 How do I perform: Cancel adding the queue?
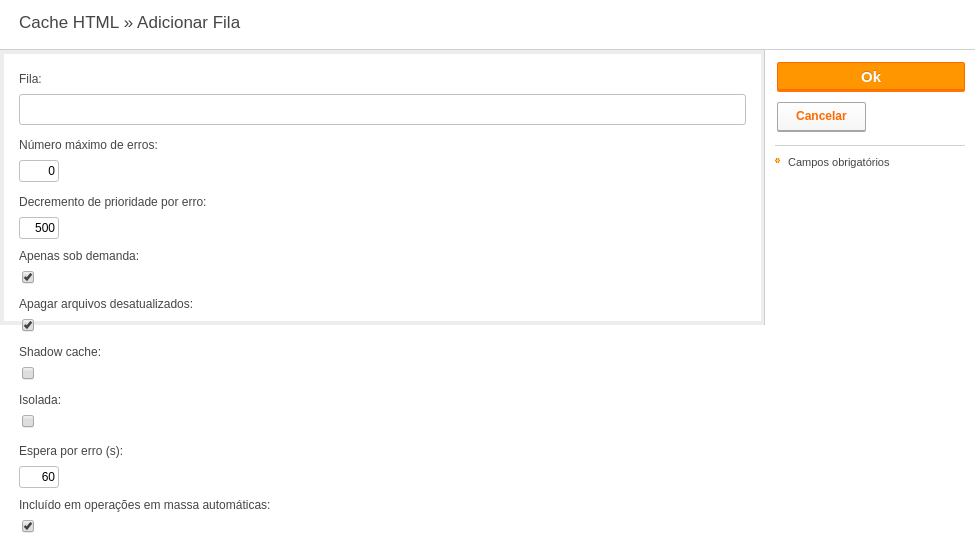point(821,116)
